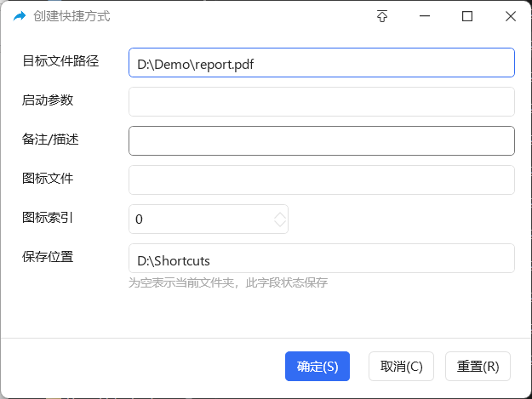Click the pin-on-top arrow icon in title bar

coord(382,16)
